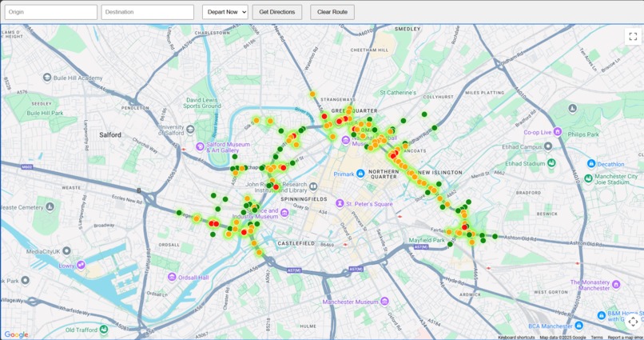
Task: Click the BCA Manchester shopping icon
Action: pos(579,326)
